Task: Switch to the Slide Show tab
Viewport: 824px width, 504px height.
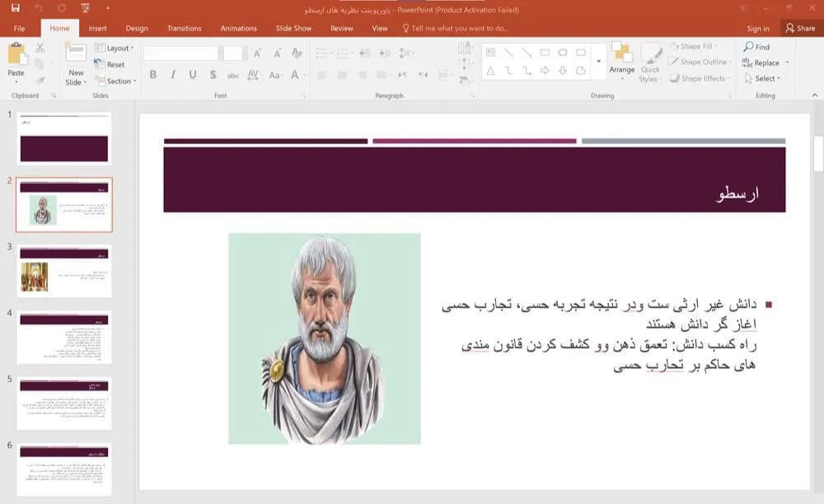Action: tap(294, 28)
